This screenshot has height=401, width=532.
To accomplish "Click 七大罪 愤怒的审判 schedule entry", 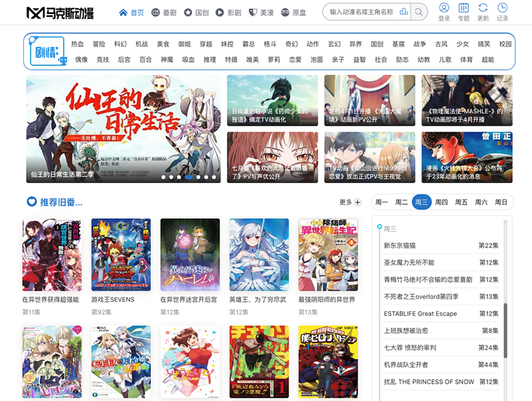I will coord(410,348).
